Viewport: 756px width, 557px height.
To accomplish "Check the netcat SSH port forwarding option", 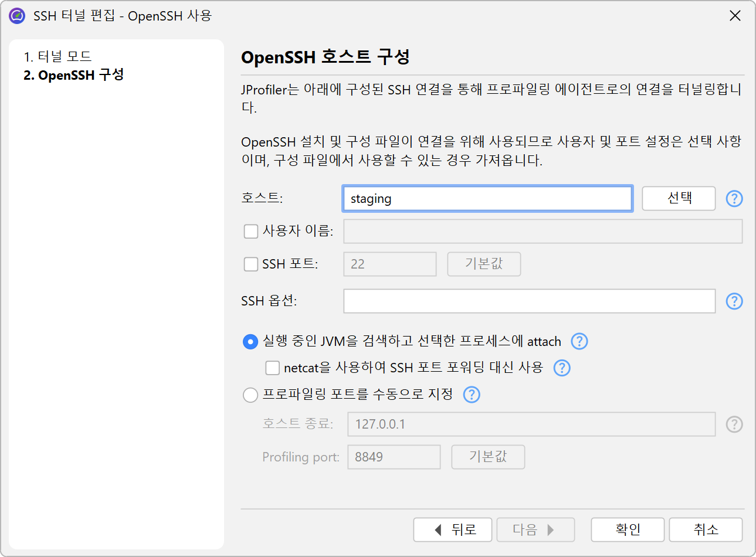I will coord(273,368).
